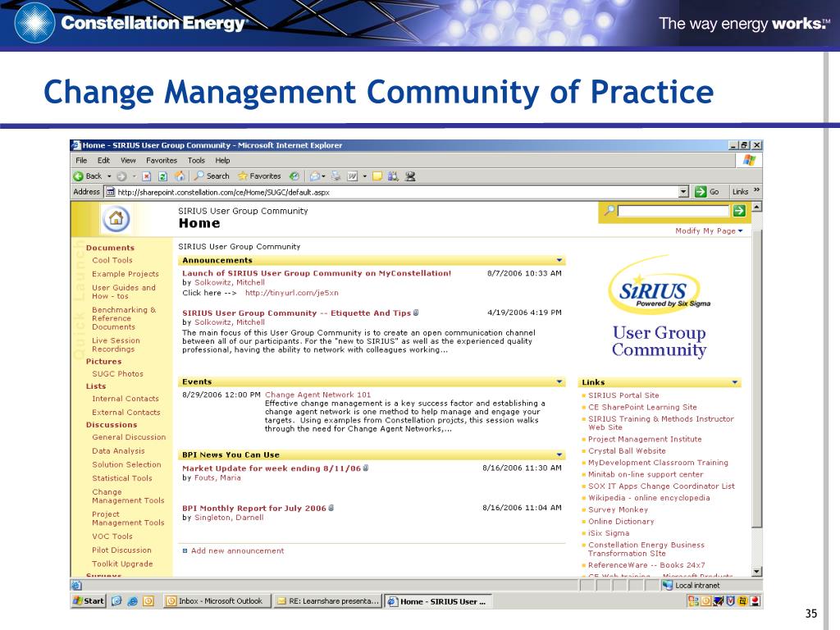The height and width of the screenshot is (630, 840).
Task: Open the Start menu button
Action: point(89,601)
